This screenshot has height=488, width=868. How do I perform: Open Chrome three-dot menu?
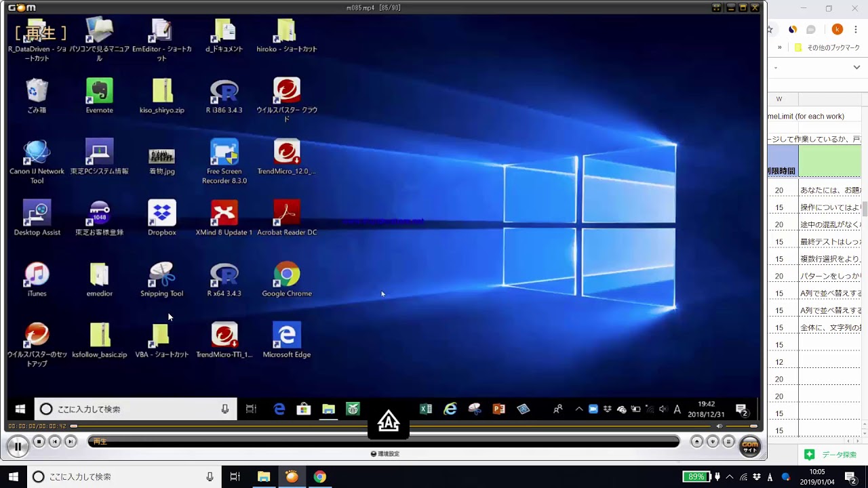(856, 30)
